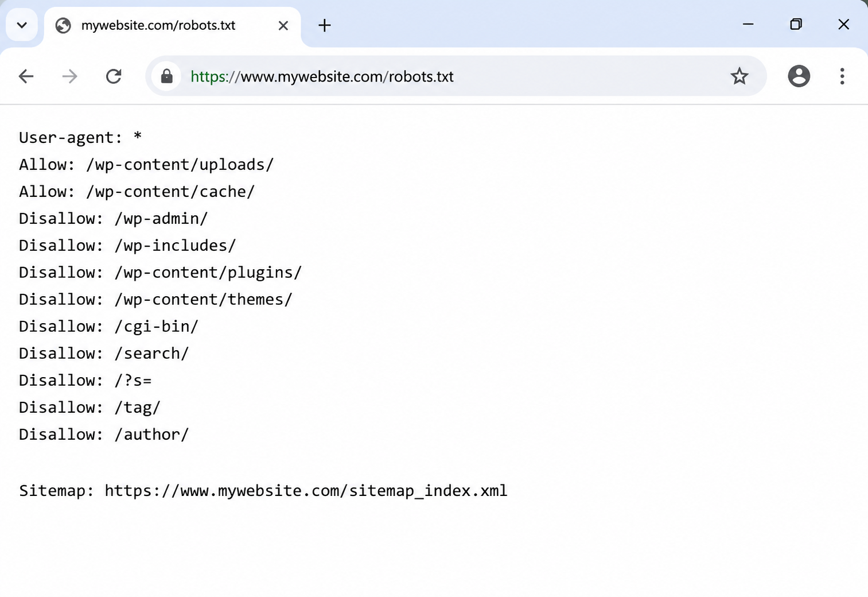Click 'Disallow: /wp-admin/' line

pos(114,219)
